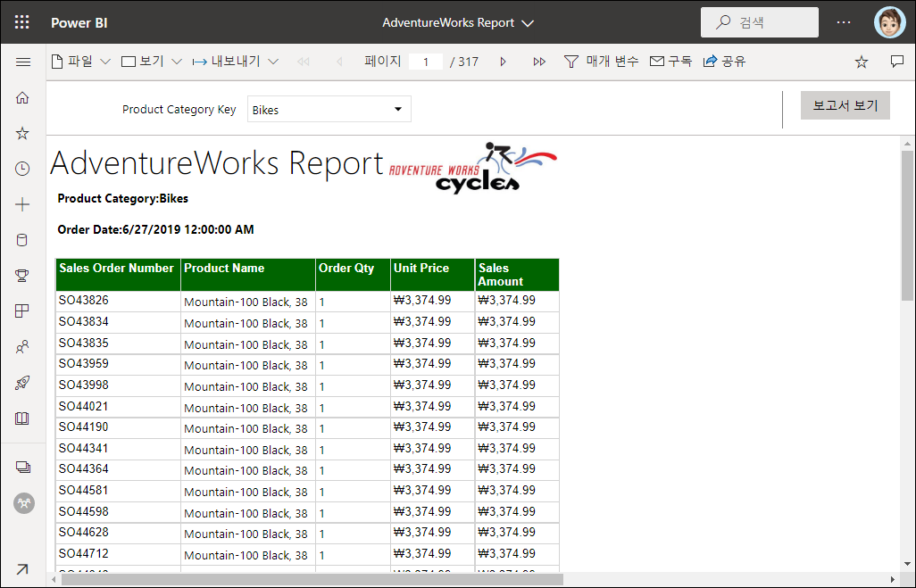The width and height of the screenshot is (916, 588).
Task: Open Workspaces icon in sidebar
Action: [23, 468]
